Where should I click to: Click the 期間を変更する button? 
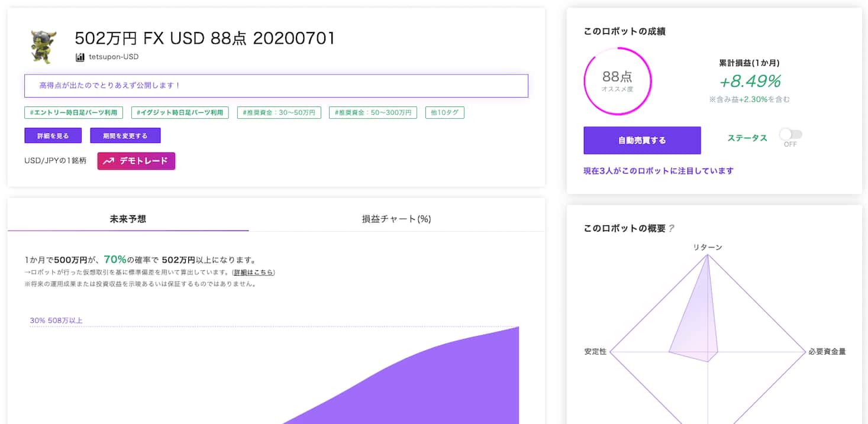(x=125, y=135)
